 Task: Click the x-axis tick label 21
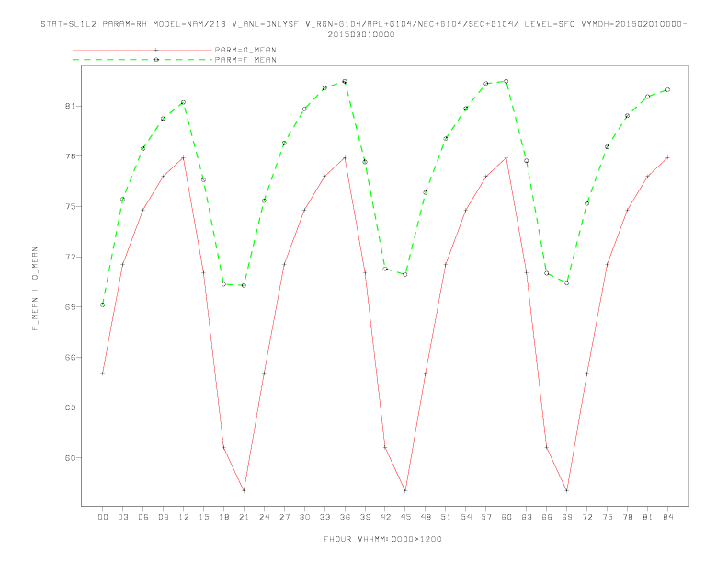click(x=244, y=517)
